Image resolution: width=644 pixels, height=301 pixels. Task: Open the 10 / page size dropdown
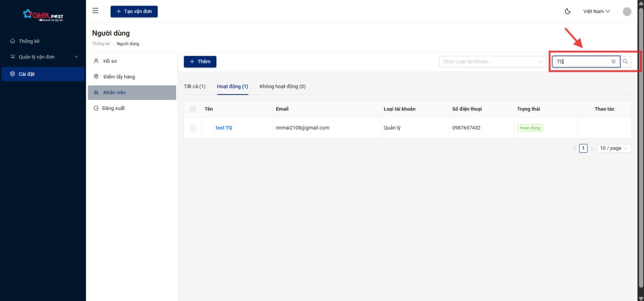tap(614, 148)
